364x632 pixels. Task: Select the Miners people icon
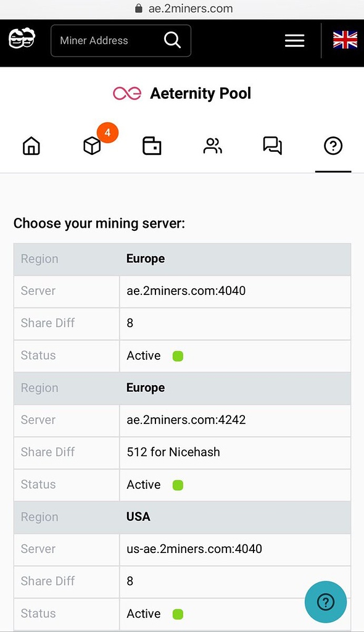[212, 146]
